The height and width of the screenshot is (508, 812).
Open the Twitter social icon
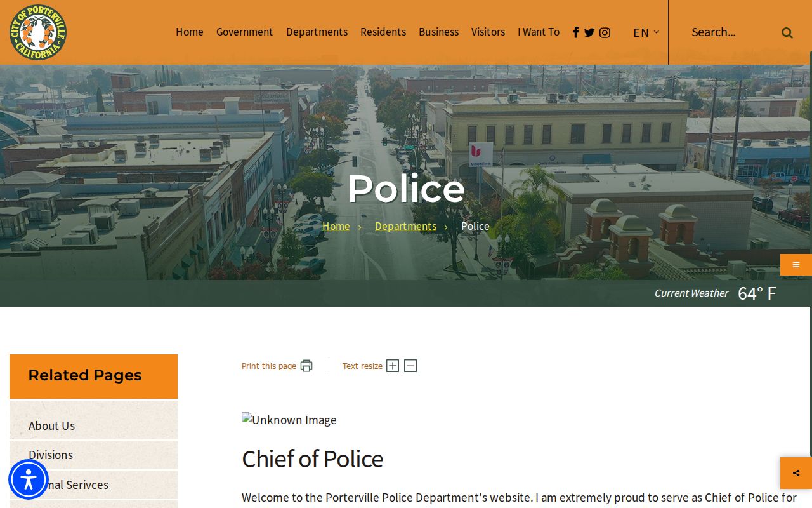pos(589,32)
